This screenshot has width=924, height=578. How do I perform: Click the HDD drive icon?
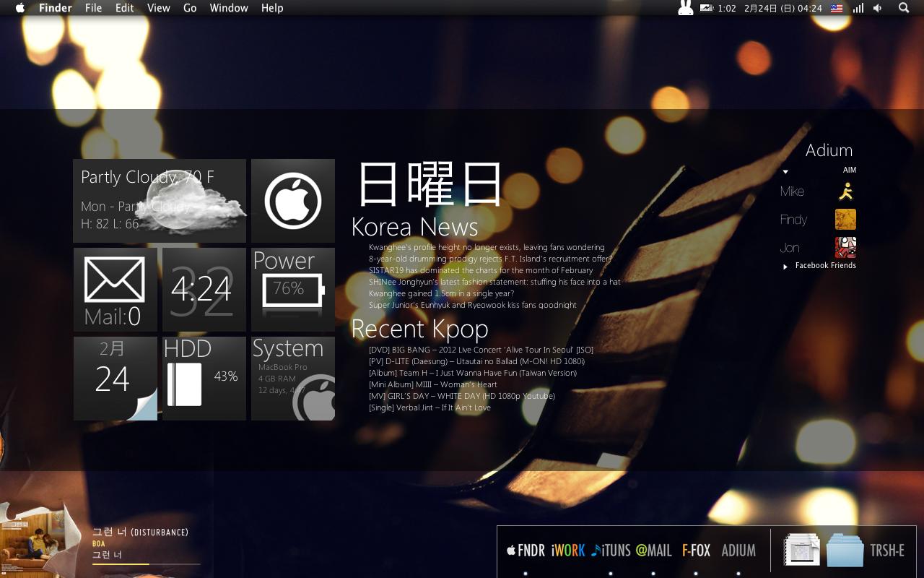[x=185, y=384]
